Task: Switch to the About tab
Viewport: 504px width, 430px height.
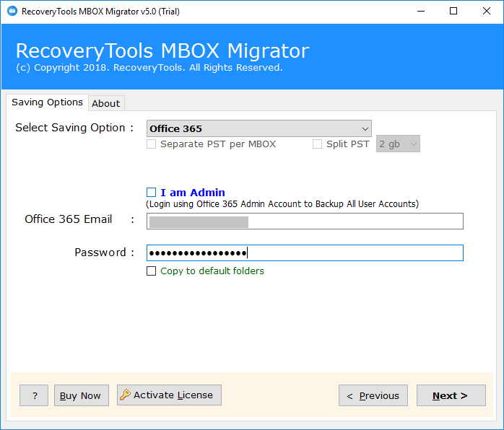Action: 106,103
